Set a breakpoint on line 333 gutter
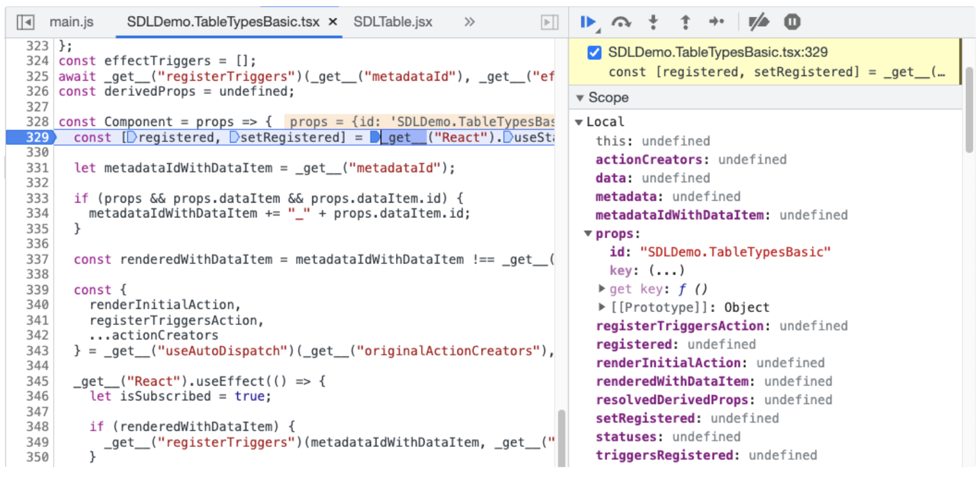The width and height of the screenshot is (980, 477). pyautogui.click(x=38, y=198)
